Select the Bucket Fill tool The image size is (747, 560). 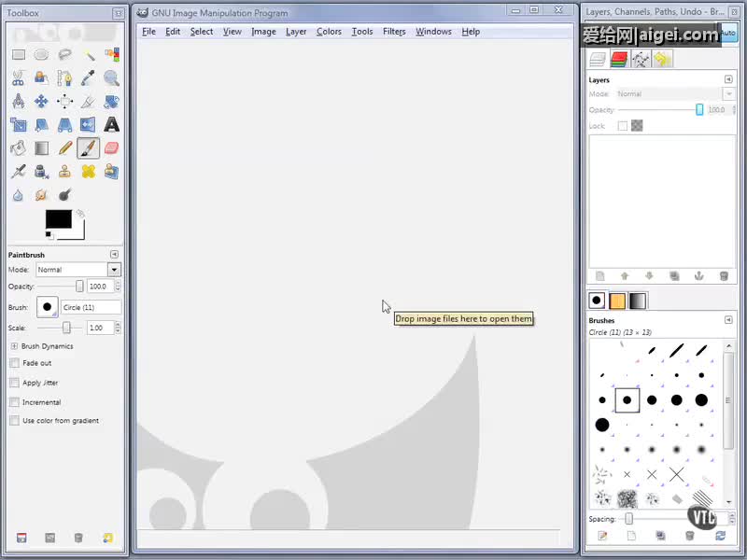(x=18, y=147)
